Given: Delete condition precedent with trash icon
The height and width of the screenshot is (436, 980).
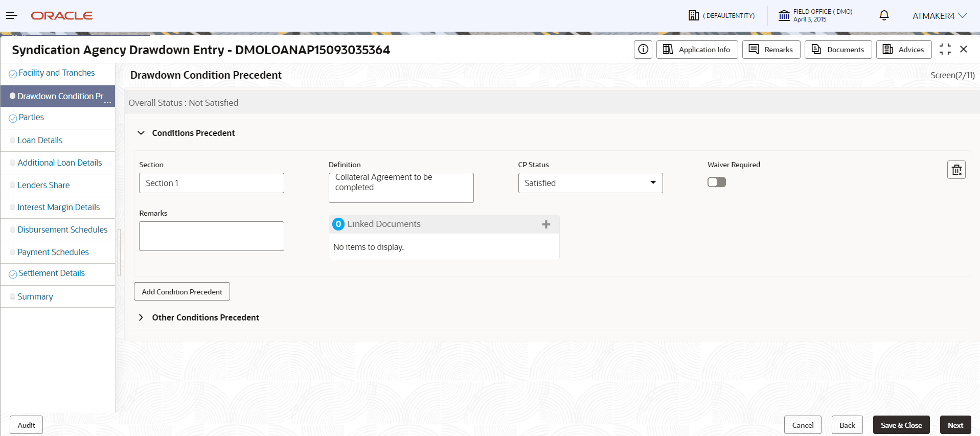Looking at the screenshot, I should pos(956,170).
